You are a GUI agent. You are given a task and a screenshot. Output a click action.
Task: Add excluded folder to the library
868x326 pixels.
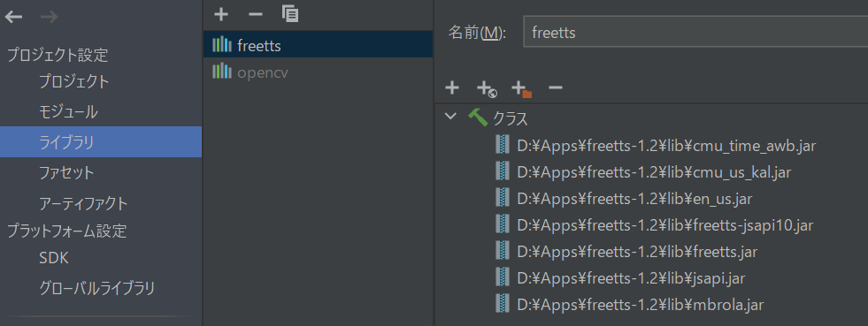pos(521,88)
